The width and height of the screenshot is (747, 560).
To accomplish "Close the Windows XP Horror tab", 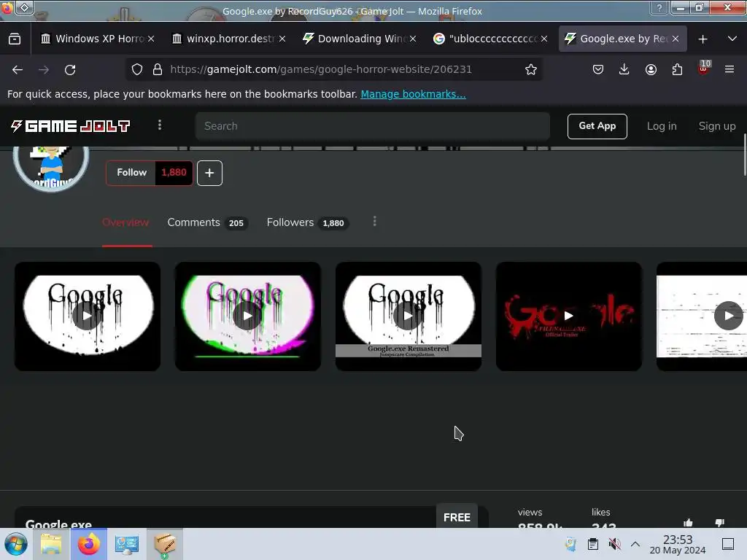I will click(151, 39).
